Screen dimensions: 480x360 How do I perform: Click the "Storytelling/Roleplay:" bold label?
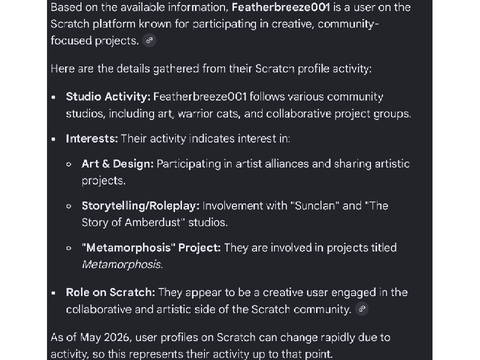tap(141, 206)
